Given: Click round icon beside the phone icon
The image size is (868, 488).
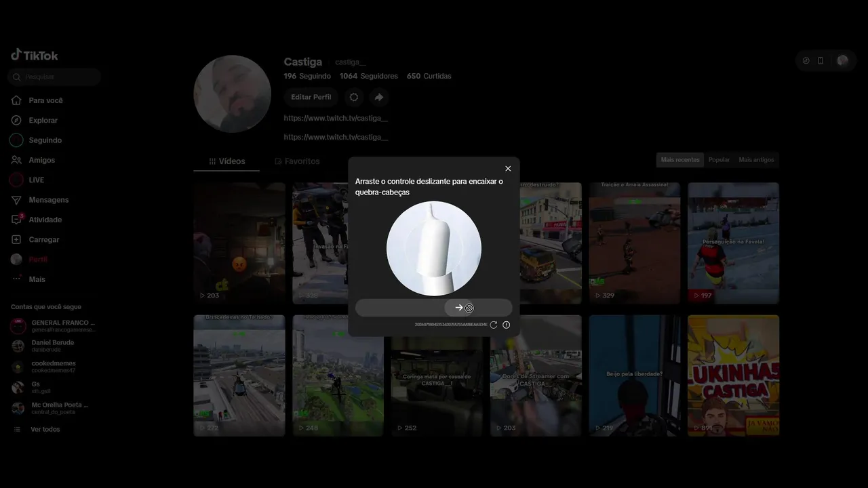Looking at the screenshot, I should point(806,60).
